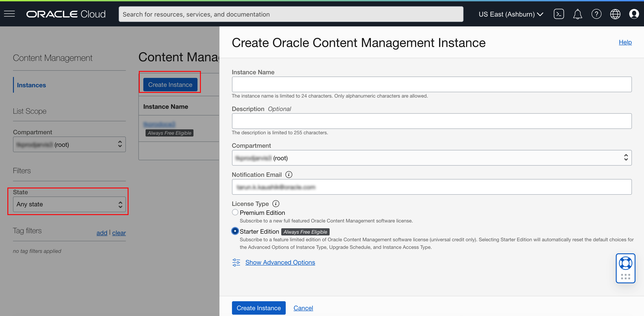Open the form's Compartment dropdown
Image resolution: width=644 pixels, height=316 pixels.
click(x=431, y=158)
